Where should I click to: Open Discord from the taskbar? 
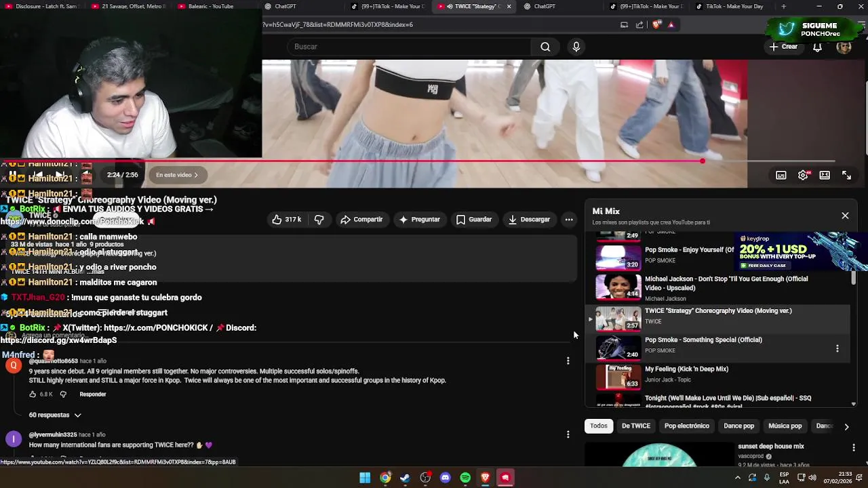click(445, 478)
